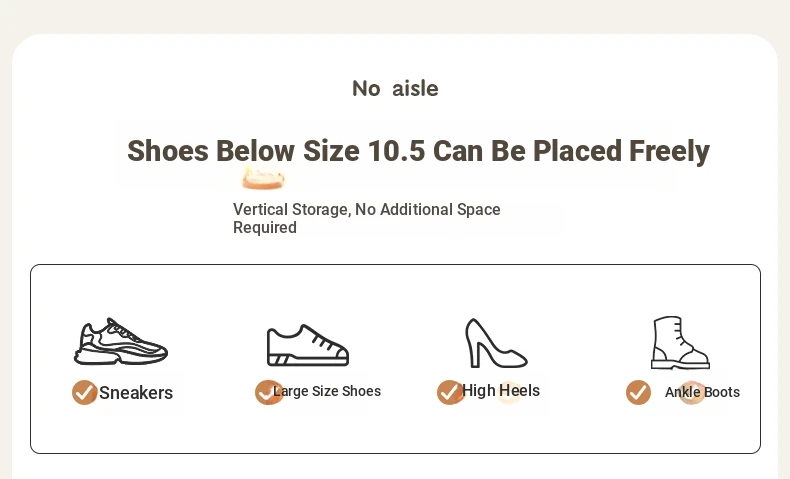Click the word "Required" in description

tap(265, 228)
